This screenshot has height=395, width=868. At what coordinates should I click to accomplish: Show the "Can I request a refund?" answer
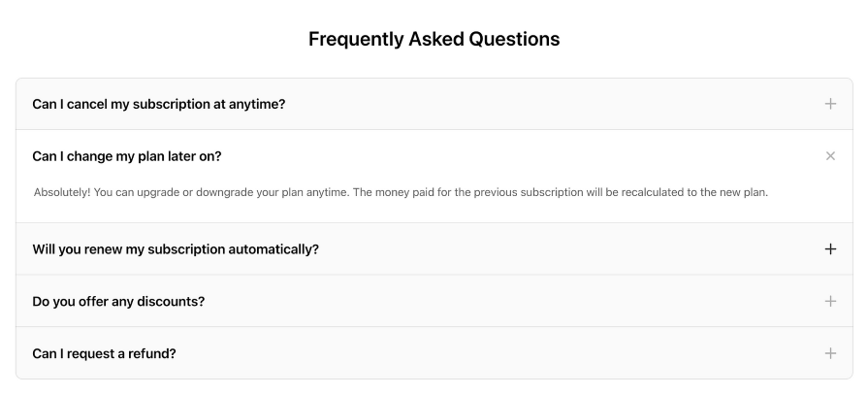[104, 353]
